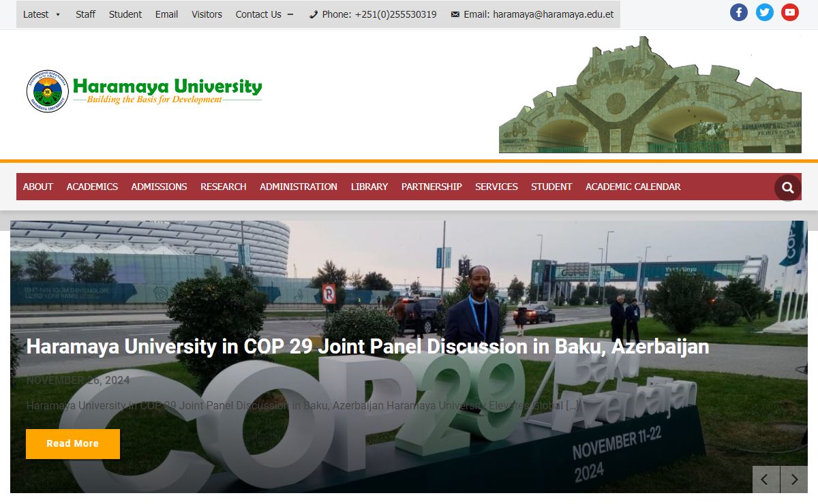The width and height of the screenshot is (818, 504).
Task: Open the STUDENT menu in main navigation
Action: coord(551,187)
